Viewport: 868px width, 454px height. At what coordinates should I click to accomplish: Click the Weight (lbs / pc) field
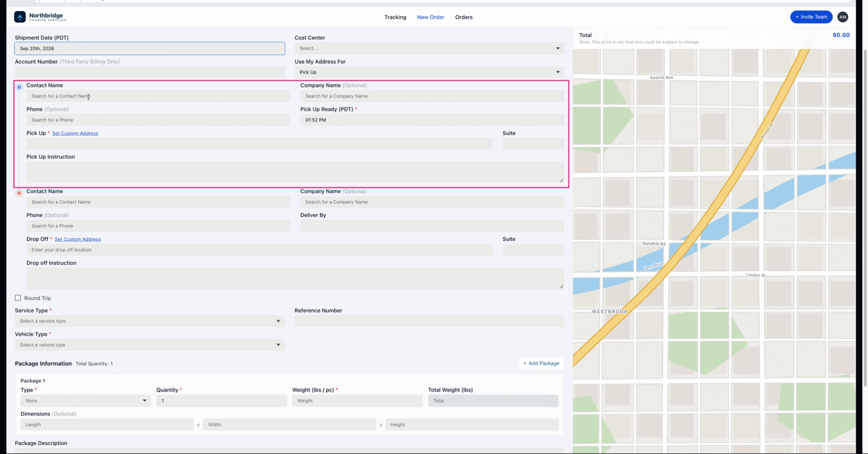358,401
